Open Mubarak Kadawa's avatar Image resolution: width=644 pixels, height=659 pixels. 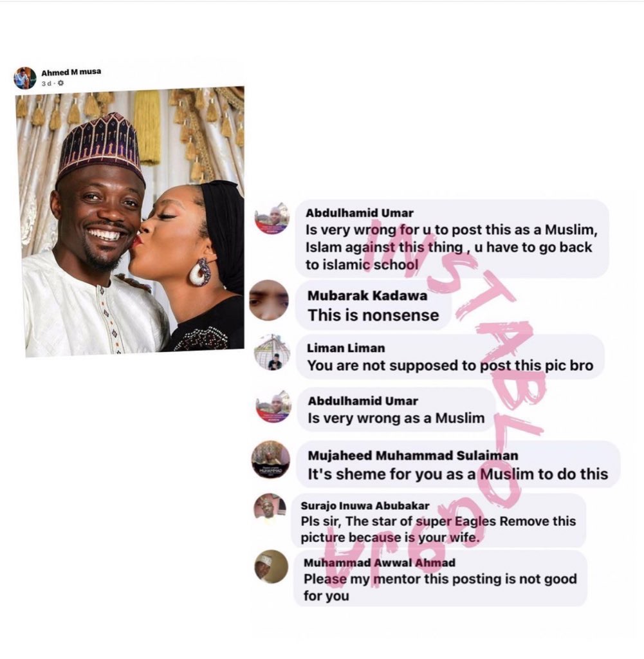[269, 301]
